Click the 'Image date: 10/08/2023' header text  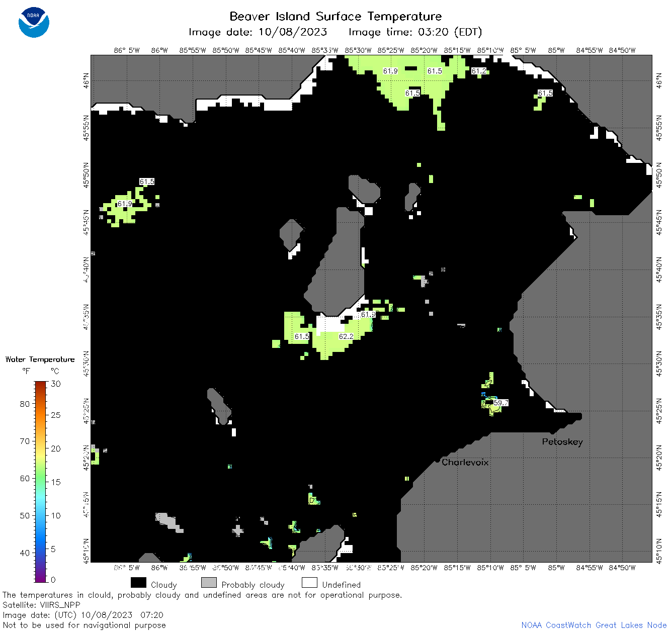coord(258,32)
